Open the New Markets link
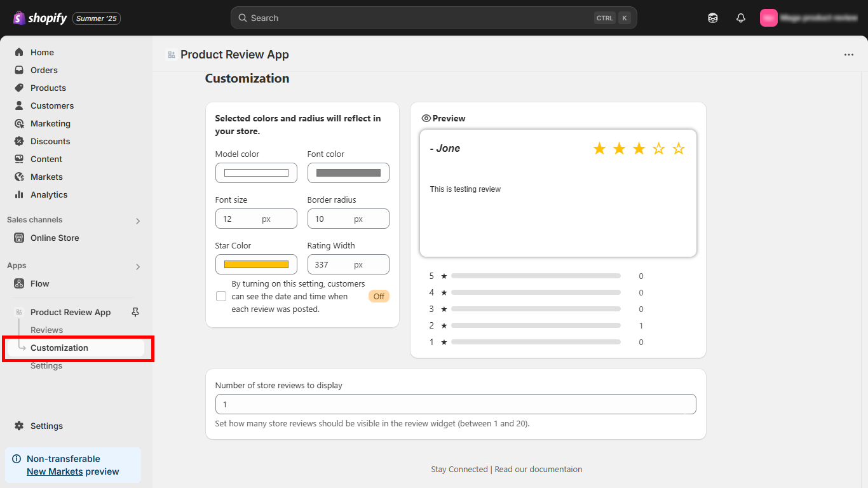This screenshot has width=868, height=488. tap(55, 471)
